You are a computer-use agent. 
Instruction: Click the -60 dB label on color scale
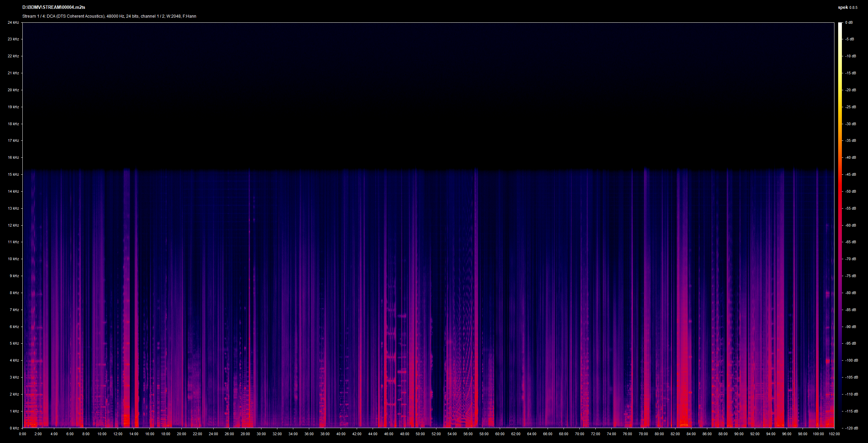tap(850, 225)
